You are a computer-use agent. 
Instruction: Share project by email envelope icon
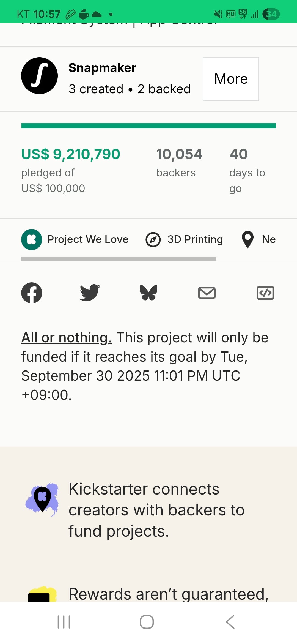207,293
